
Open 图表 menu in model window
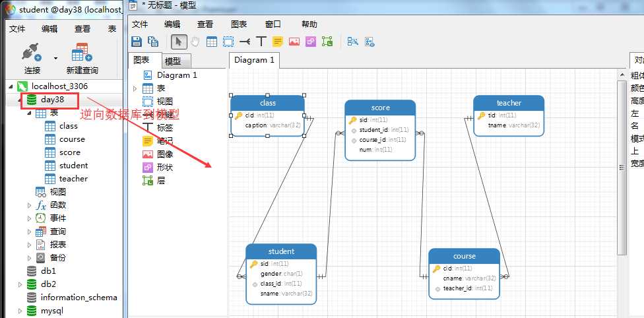239,24
